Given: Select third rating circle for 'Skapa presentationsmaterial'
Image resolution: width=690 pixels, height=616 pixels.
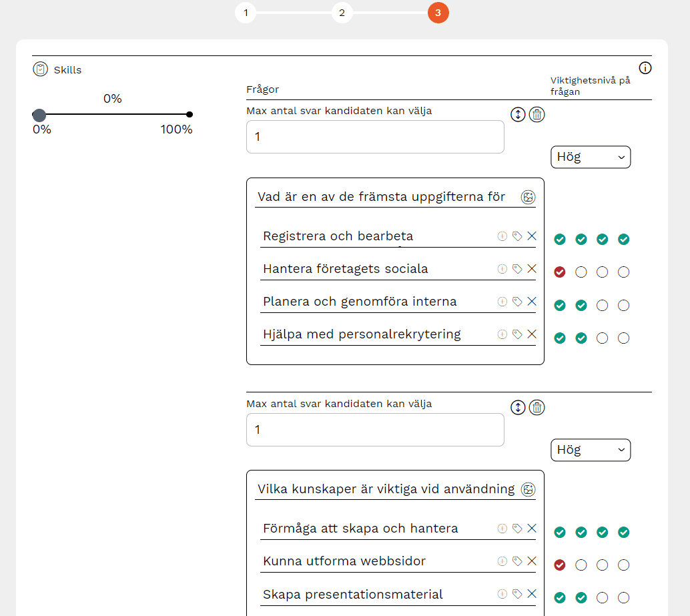Looking at the screenshot, I should pyautogui.click(x=602, y=598).
